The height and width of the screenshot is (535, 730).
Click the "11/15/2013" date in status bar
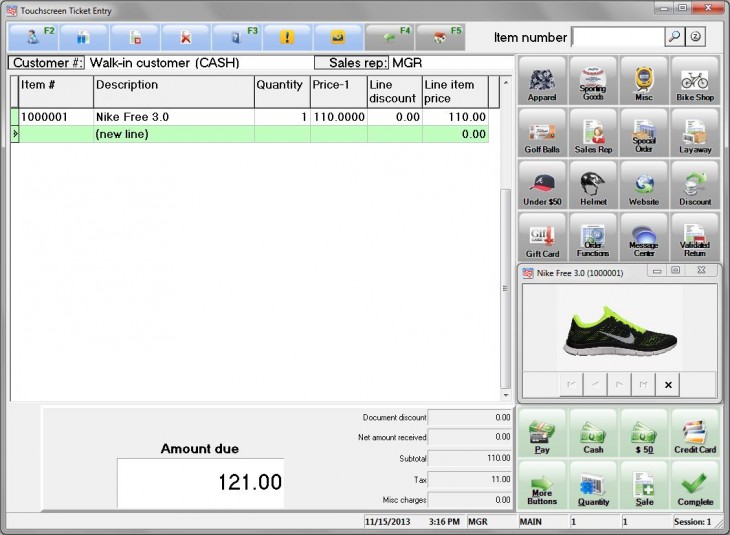tap(387, 521)
